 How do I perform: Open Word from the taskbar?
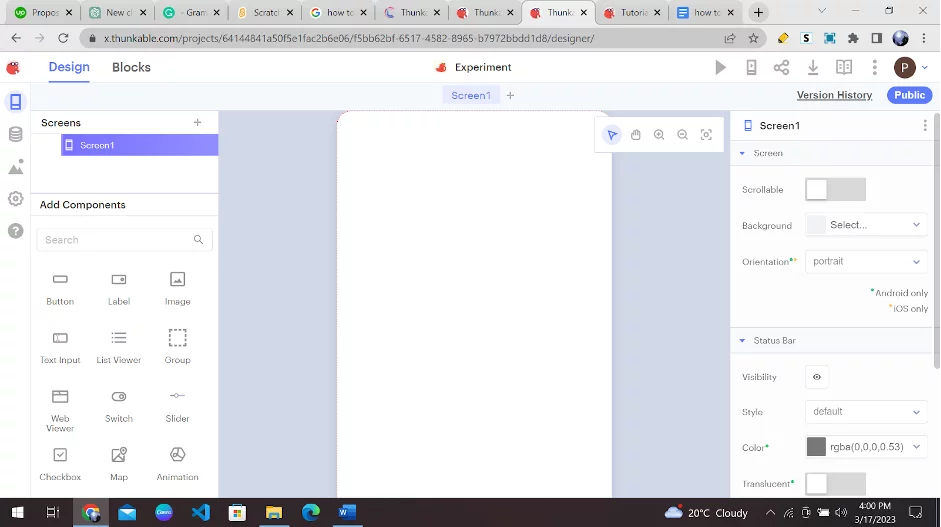347,513
